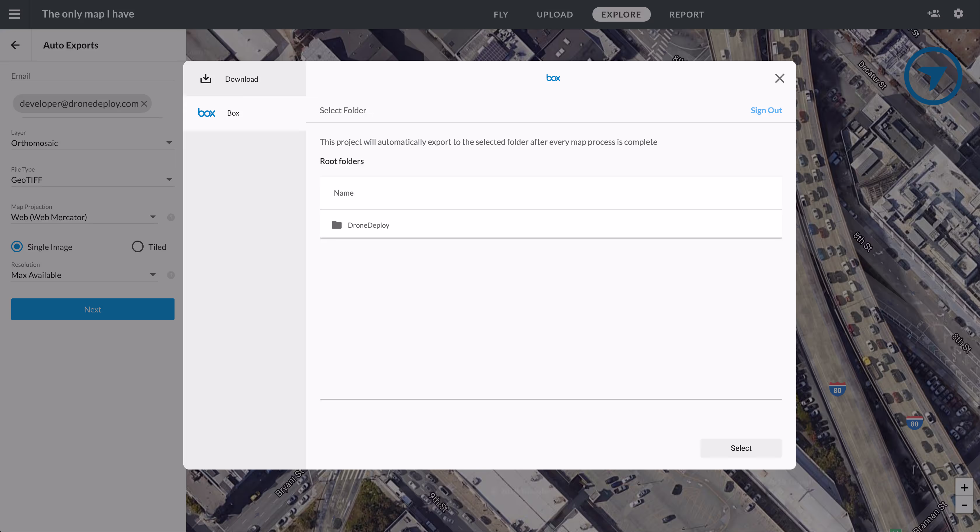Open the Map Projection dropdown
980x532 pixels.
(84, 217)
